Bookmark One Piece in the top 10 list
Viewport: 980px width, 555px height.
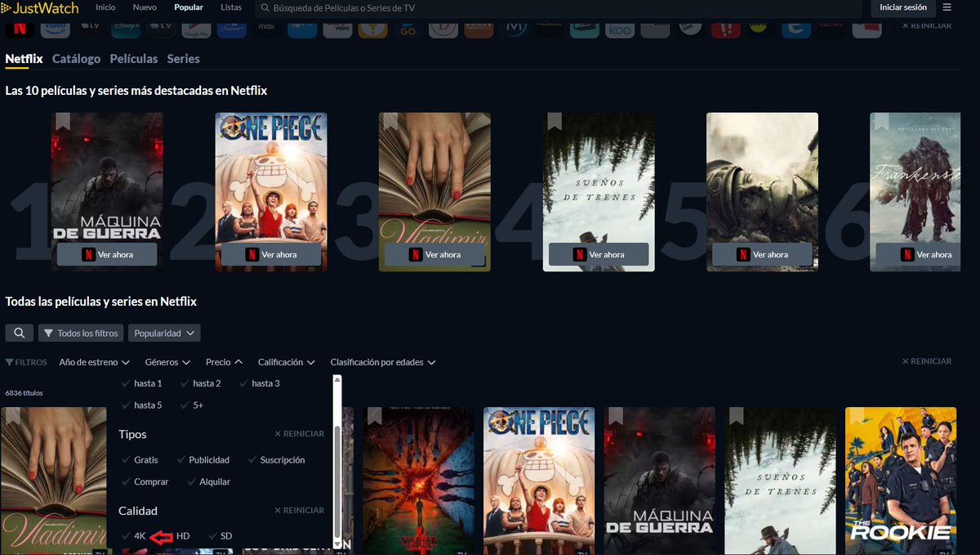point(226,121)
